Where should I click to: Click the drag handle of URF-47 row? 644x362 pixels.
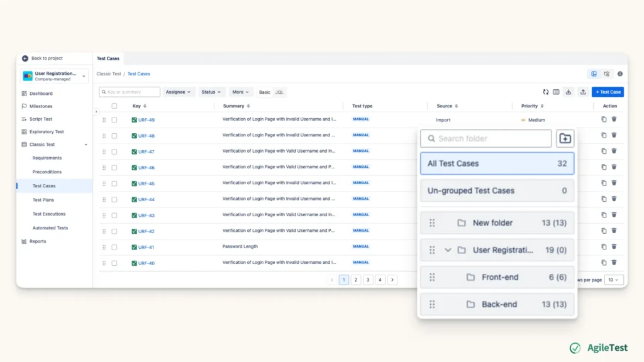click(104, 152)
